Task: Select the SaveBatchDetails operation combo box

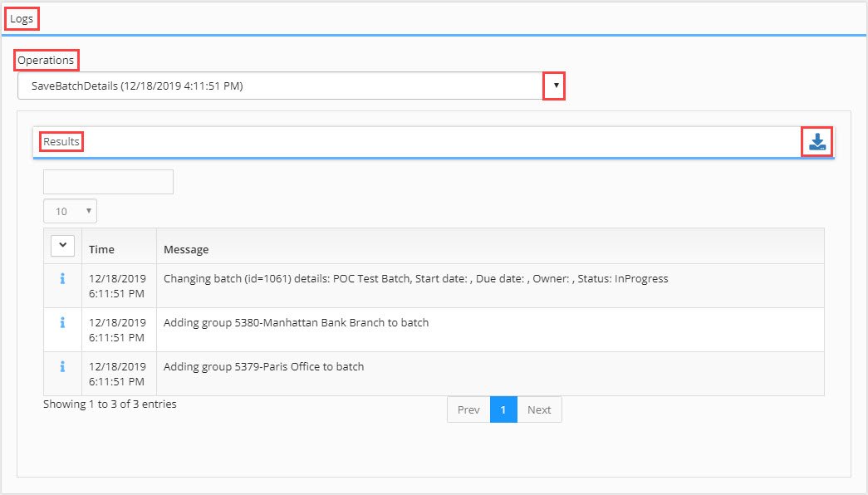Action: [x=292, y=86]
